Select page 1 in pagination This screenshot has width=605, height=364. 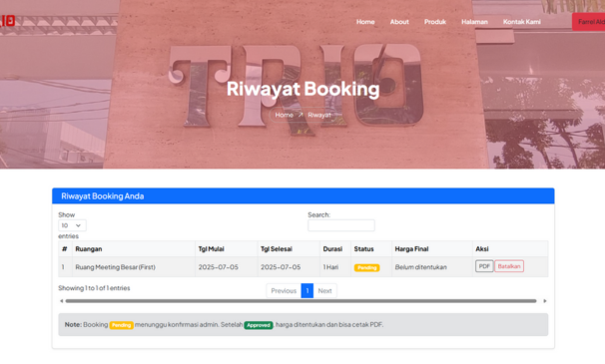click(x=307, y=291)
